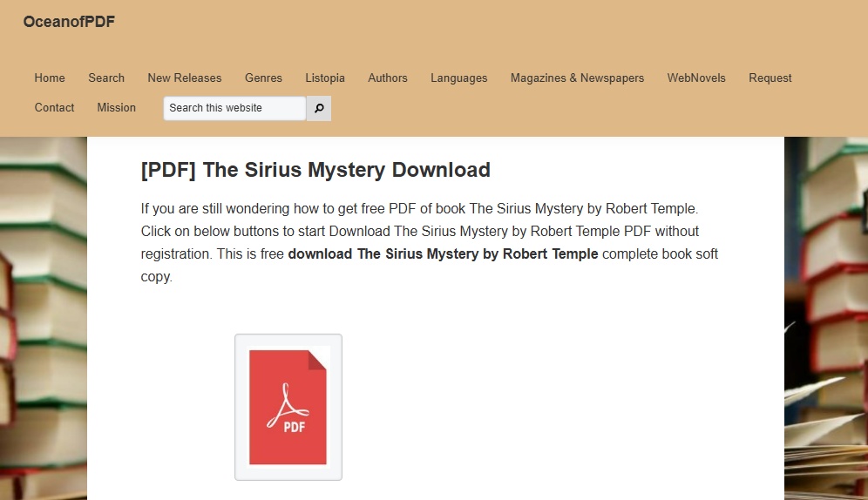Image resolution: width=868 pixels, height=500 pixels.
Task: Go to the Home menu item
Action: click(x=50, y=78)
